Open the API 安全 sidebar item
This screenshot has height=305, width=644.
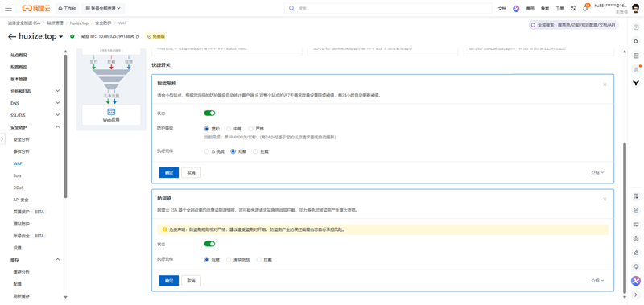coord(21,200)
